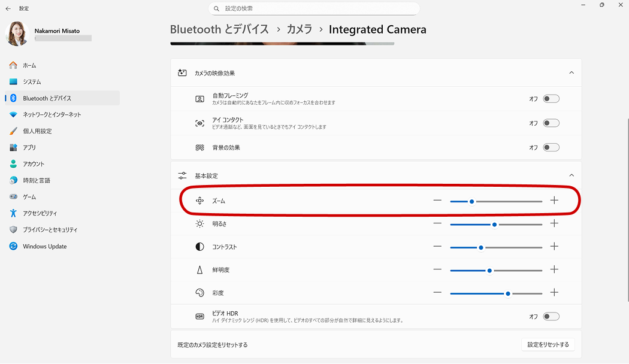Screen dimensions: 629x364
Task: Click the 明るさ slider handle
Action: click(x=494, y=224)
